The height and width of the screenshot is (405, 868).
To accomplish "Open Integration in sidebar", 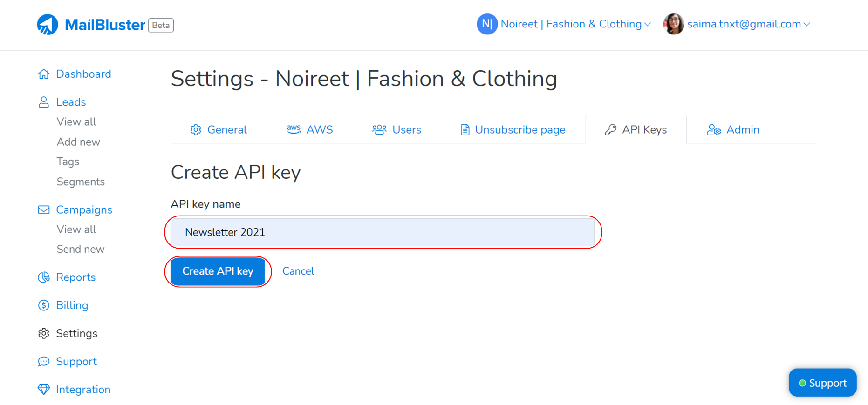I will [x=83, y=390].
